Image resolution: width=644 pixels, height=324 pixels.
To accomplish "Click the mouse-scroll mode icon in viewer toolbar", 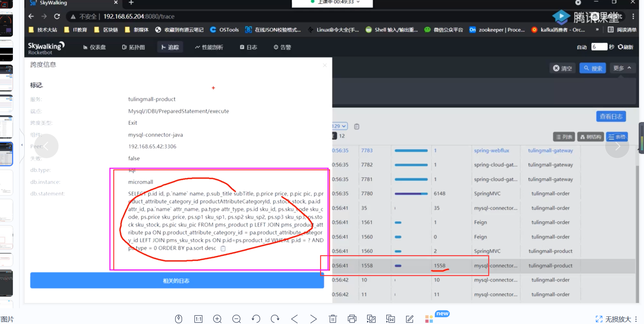I will [x=179, y=319].
